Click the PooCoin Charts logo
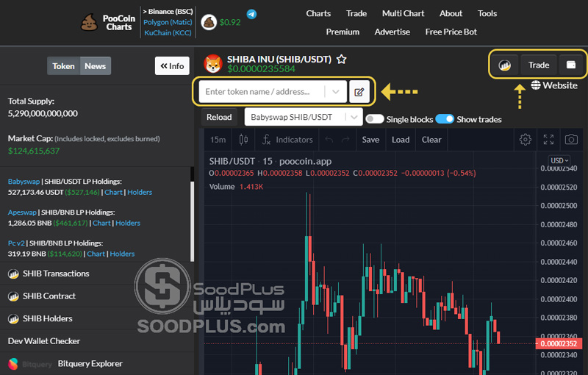This screenshot has height=375, width=588. 108,23
